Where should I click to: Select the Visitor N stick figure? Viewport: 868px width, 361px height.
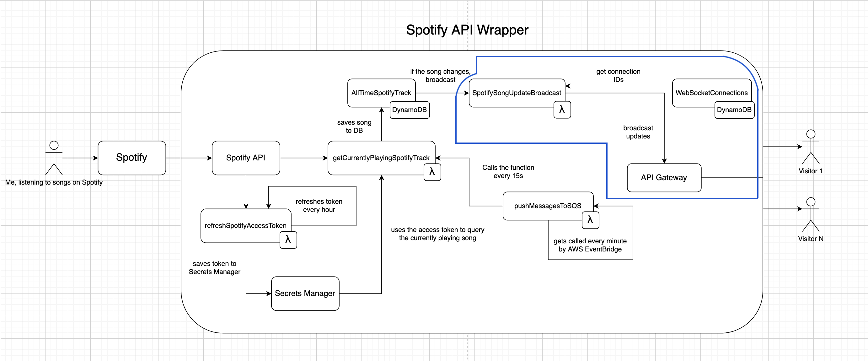pos(811,214)
